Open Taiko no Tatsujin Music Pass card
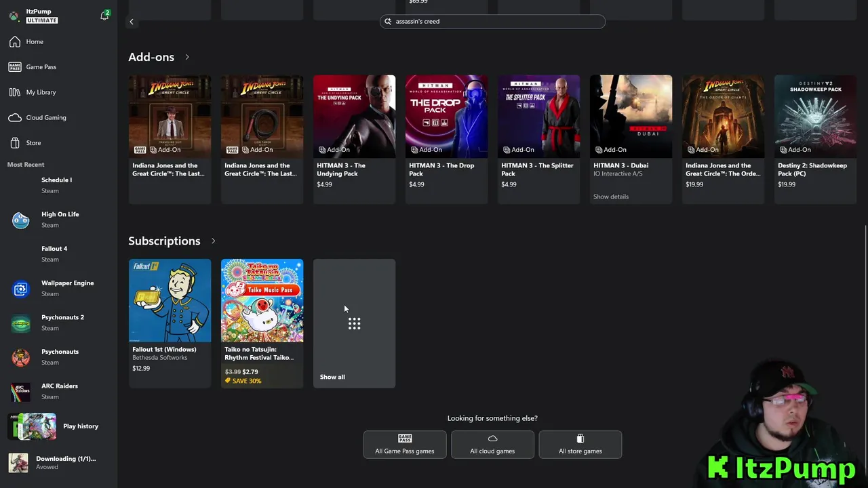The height and width of the screenshot is (488, 868). pyautogui.click(x=262, y=323)
